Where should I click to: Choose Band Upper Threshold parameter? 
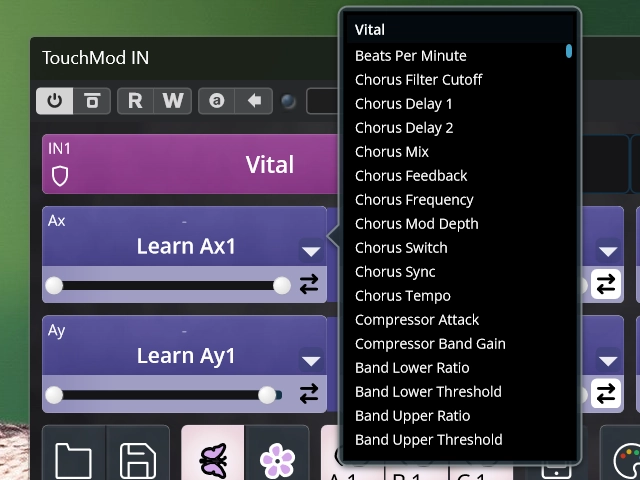click(x=460, y=440)
